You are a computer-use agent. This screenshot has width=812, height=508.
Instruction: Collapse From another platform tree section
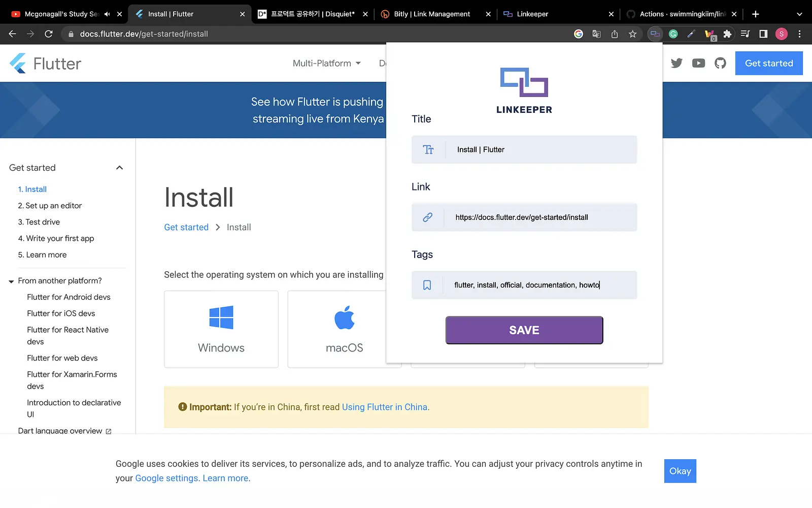coord(11,281)
